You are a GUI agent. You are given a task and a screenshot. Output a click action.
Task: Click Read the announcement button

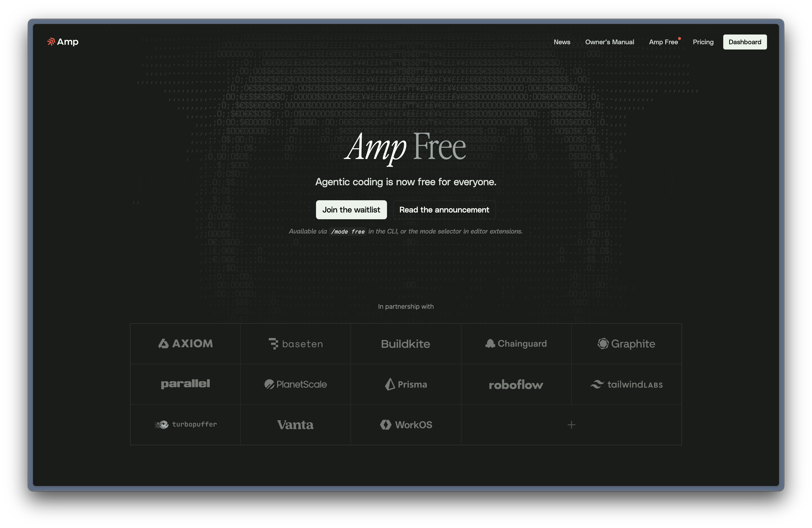(444, 210)
